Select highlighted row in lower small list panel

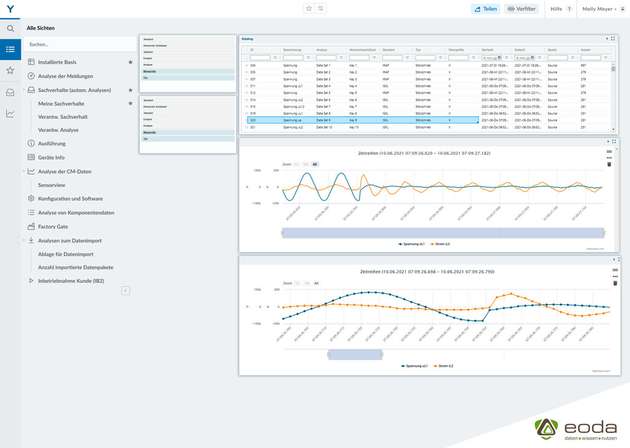pyautogui.click(x=188, y=132)
